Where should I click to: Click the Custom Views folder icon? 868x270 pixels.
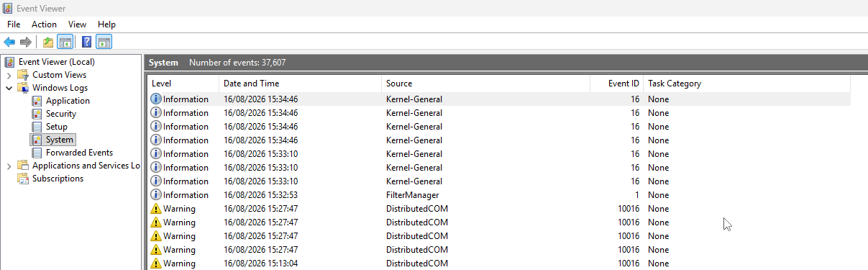tap(23, 75)
